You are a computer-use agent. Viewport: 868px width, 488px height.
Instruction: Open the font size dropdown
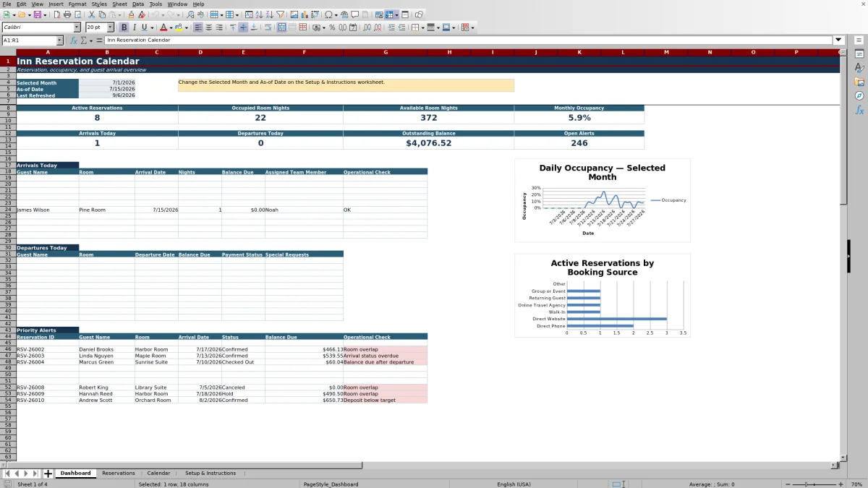click(110, 27)
